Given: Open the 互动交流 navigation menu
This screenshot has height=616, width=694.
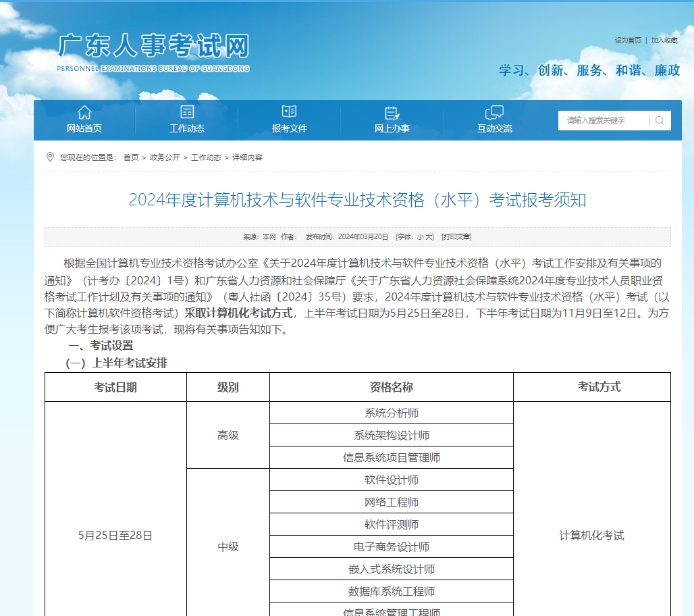Looking at the screenshot, I should tap(495, 127).
